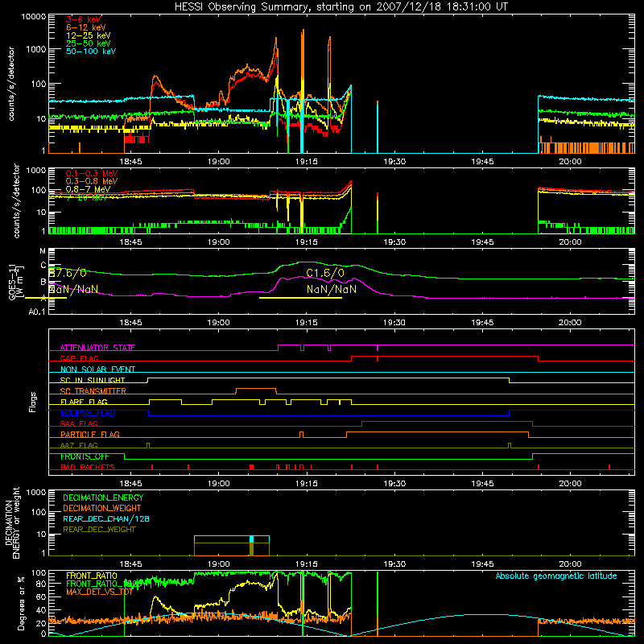Click the 10000 tick label of the top panel

34,17
